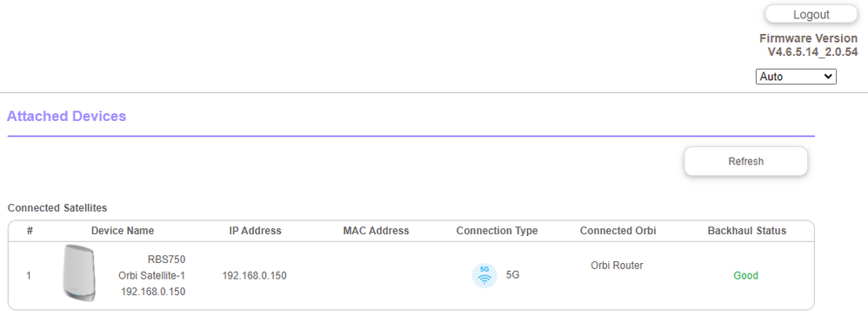Click the RBS750 model label
This screenshot has width=868, height=324.
click(166, 260)
